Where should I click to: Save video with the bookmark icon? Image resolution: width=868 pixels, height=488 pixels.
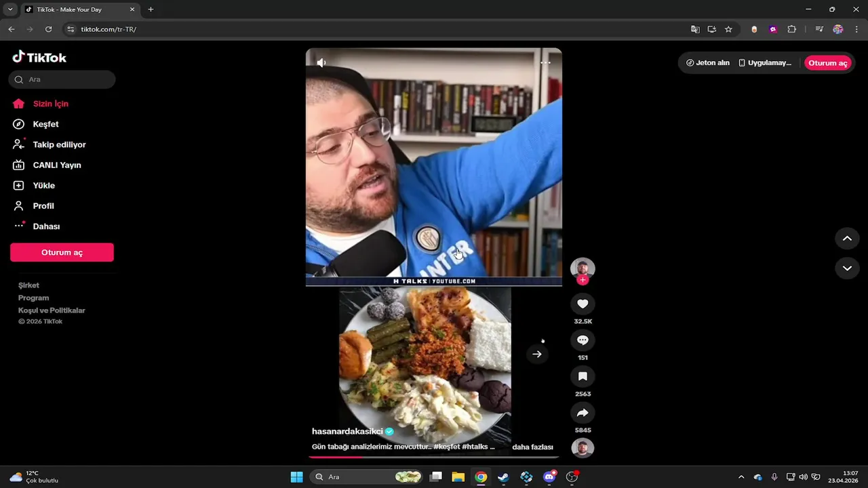point(583,376)
